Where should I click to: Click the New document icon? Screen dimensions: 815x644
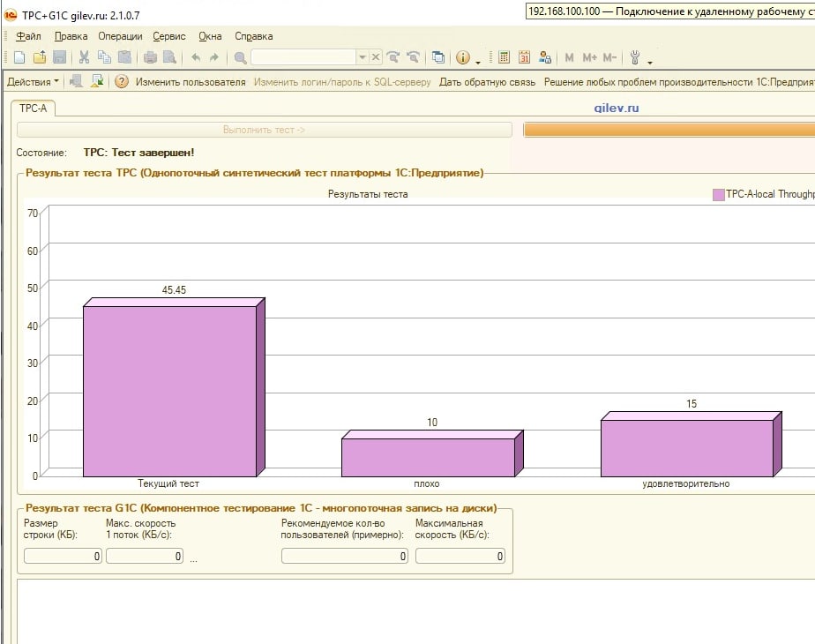tap(19, 57)
